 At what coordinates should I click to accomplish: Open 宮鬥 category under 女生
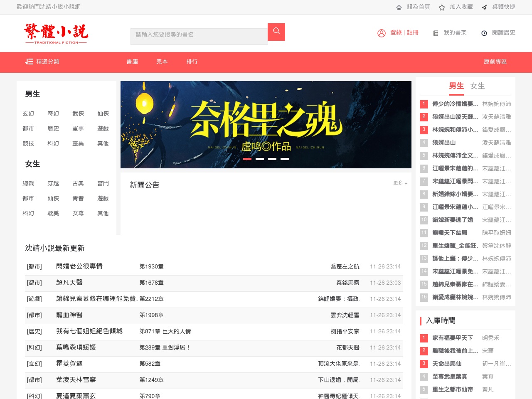(x=103, y=183)
